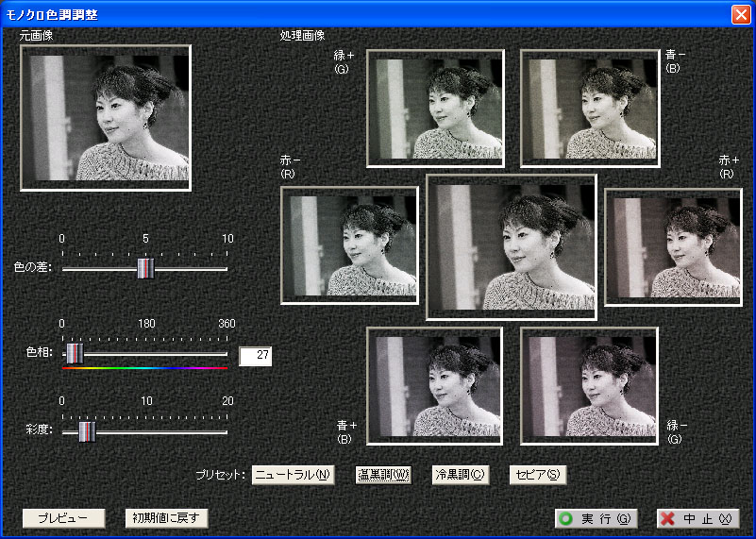Apply the 冷黒調 cool-tone preset
756x539 pixels.
459,475
